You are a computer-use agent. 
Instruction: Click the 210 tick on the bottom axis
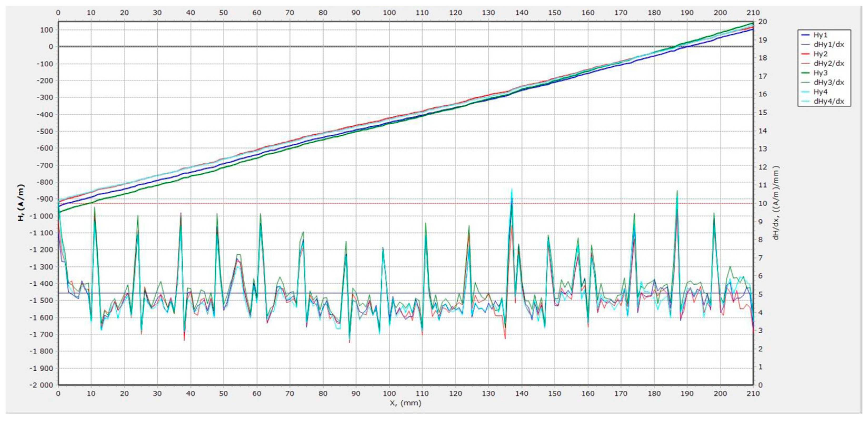point(753,393)
